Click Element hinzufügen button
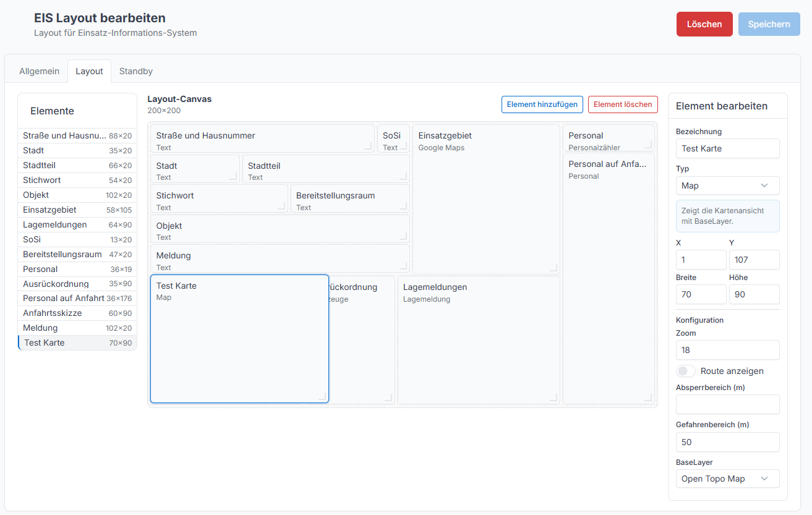 (x=542, y=104)
